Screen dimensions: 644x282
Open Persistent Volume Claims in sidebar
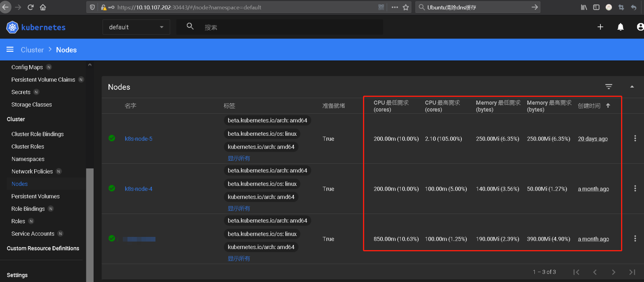43,79
